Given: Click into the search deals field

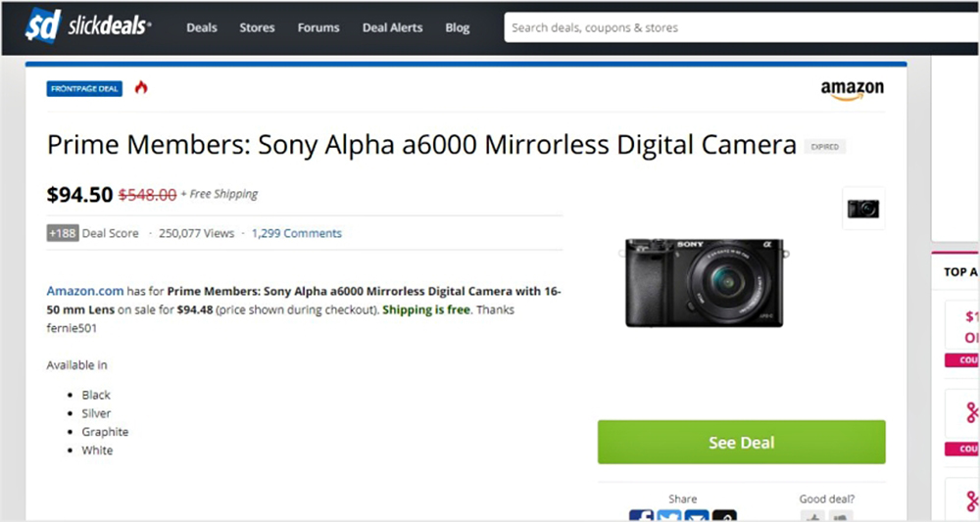Looking at the screenshot, I should coord(735,27).
